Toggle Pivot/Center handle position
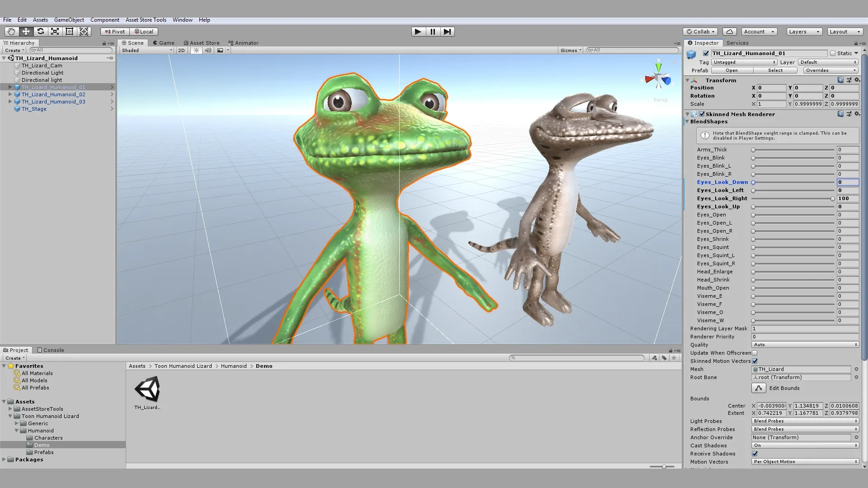 pyautogui.click(x=115, y=32)
